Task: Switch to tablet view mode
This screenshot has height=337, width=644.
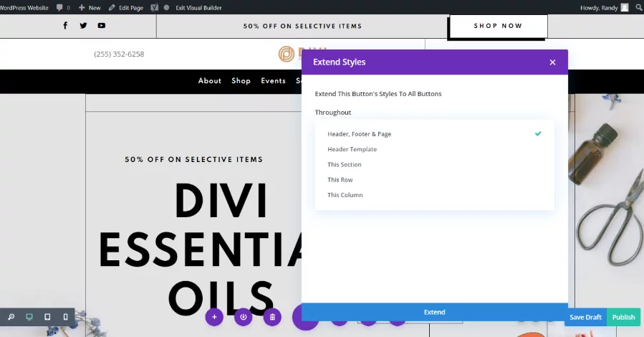Action: click(x=47, y=317)
